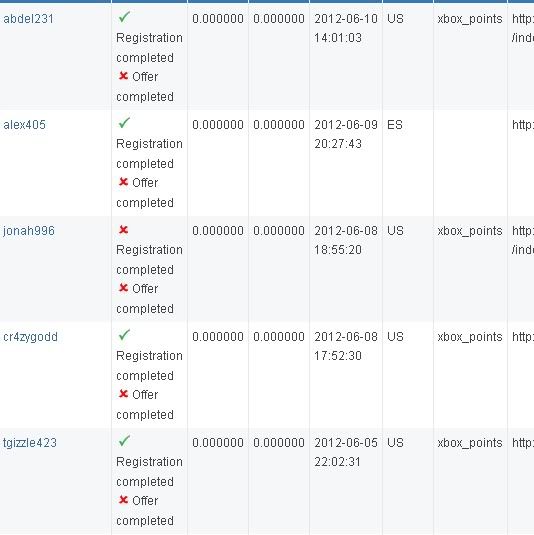This screenshot has height=535, width=534.
Task: Click the http URL in tgizzle423 row
Action: 523,443
